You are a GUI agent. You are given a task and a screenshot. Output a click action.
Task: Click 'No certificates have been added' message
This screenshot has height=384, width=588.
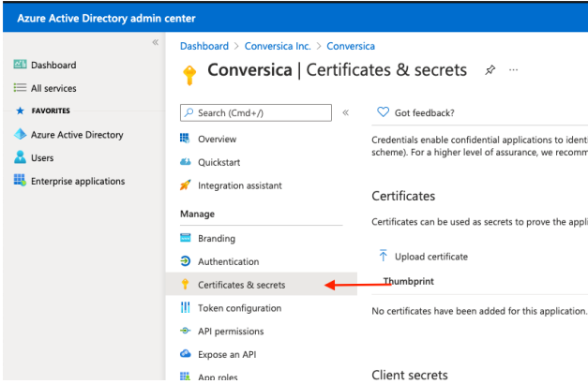pyautogui.click(x=479, y=311)
